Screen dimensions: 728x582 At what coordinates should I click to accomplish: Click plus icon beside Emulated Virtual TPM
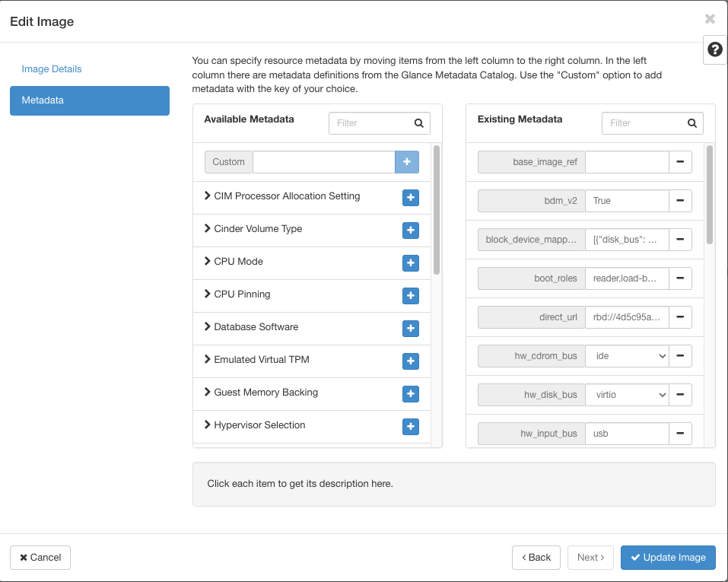pyautogui.click(x=410, y=361)
